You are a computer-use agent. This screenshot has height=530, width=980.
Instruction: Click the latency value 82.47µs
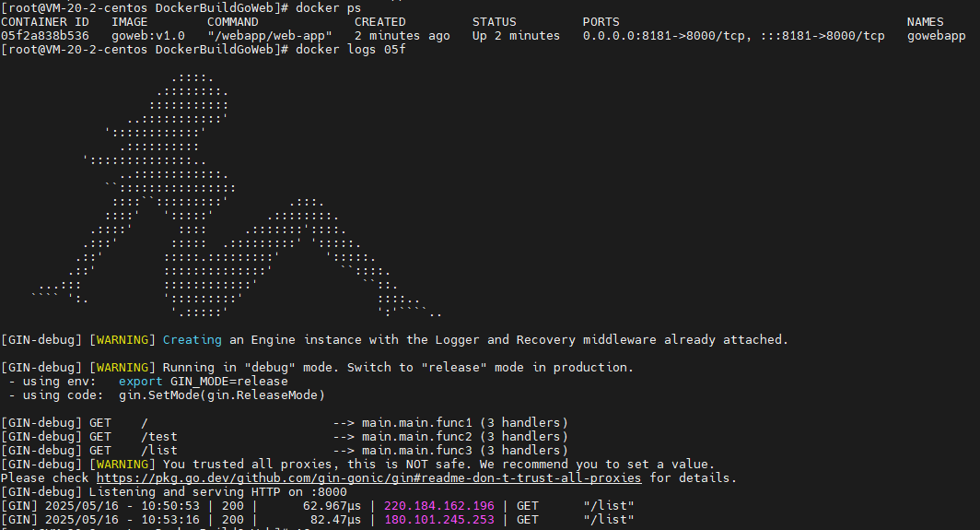[x=335, y=519]
